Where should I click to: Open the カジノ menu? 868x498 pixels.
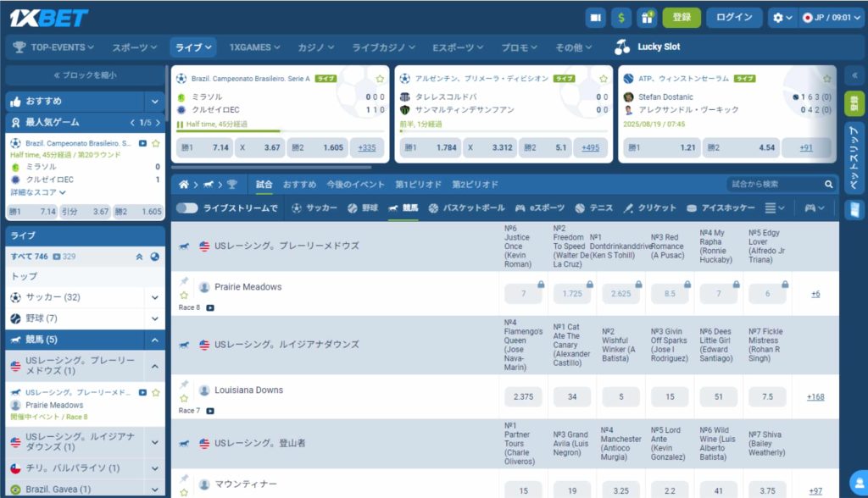coord(315,47)
